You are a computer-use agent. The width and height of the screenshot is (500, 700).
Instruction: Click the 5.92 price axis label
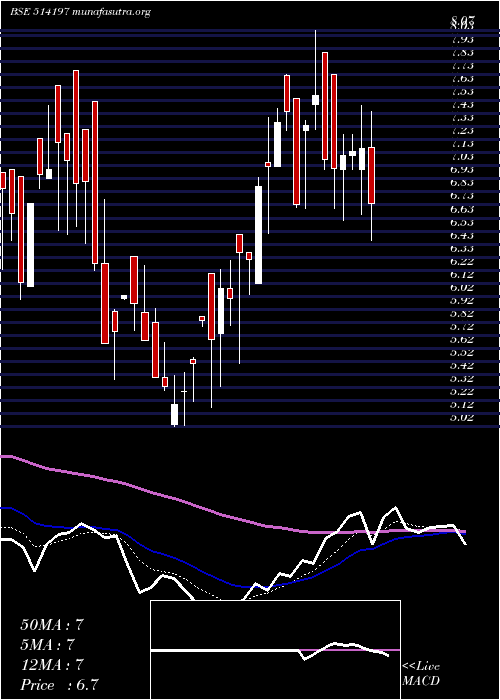pos(462,300)
